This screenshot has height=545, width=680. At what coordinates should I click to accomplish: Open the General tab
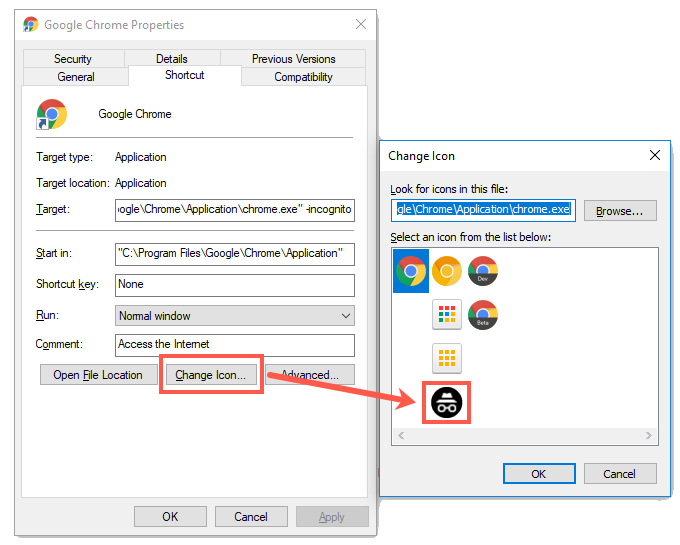click(x=76, y=77)
